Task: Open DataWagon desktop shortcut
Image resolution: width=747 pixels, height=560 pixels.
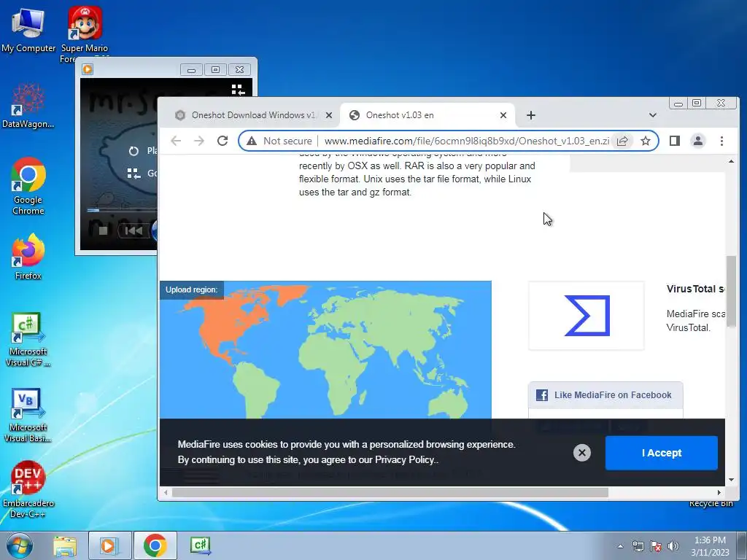Action: 28,106
